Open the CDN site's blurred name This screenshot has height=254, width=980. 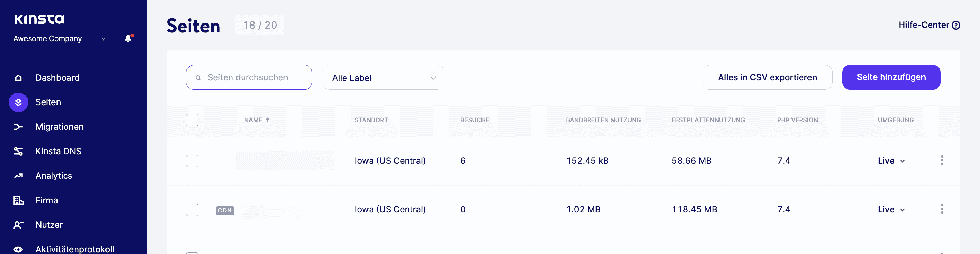coord(272,212)
